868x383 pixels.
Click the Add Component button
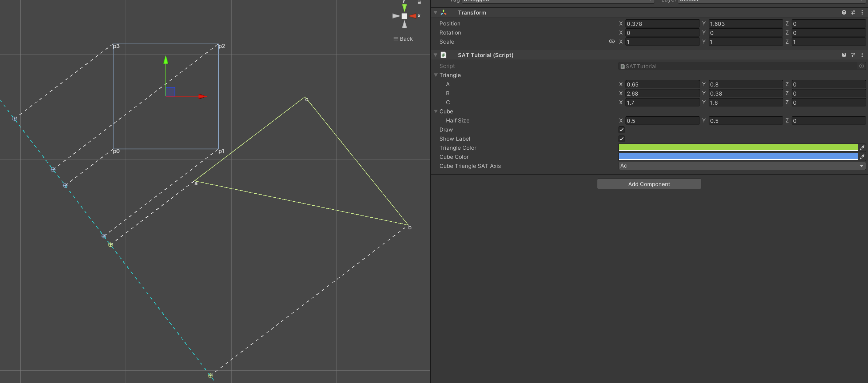click(649, 184)
